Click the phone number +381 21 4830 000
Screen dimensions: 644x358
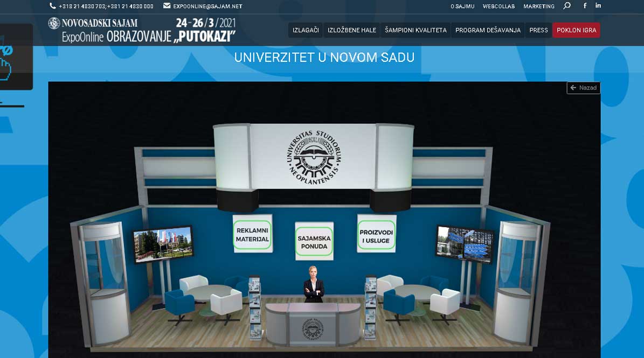[x=130, y=6]
